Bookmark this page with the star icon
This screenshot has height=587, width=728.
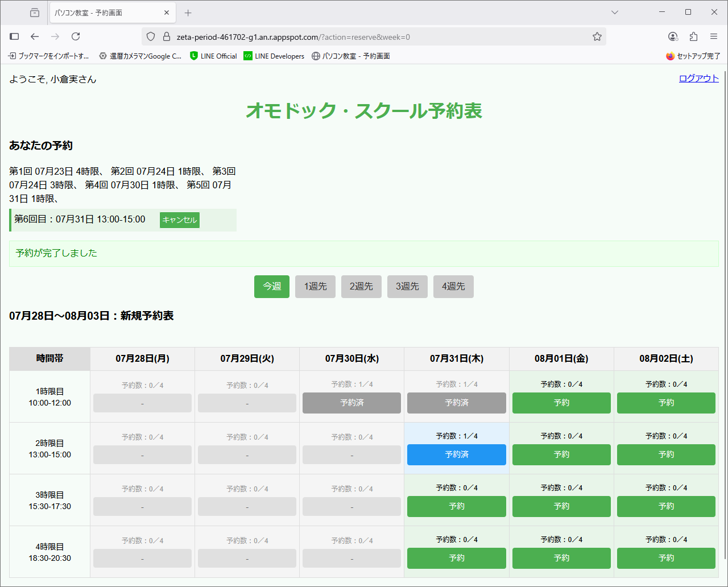pyautogui.click(x=597, y=36)
